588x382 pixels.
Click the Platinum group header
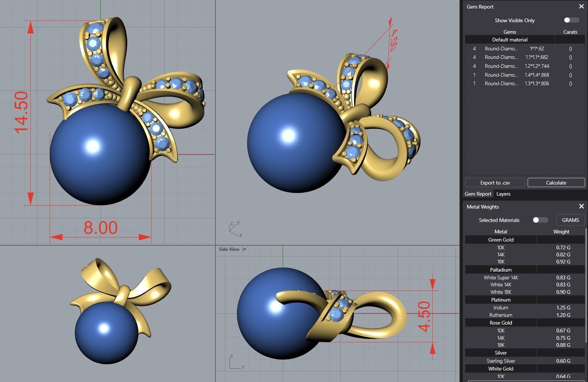pyautogui.click(x=501, y=300)
